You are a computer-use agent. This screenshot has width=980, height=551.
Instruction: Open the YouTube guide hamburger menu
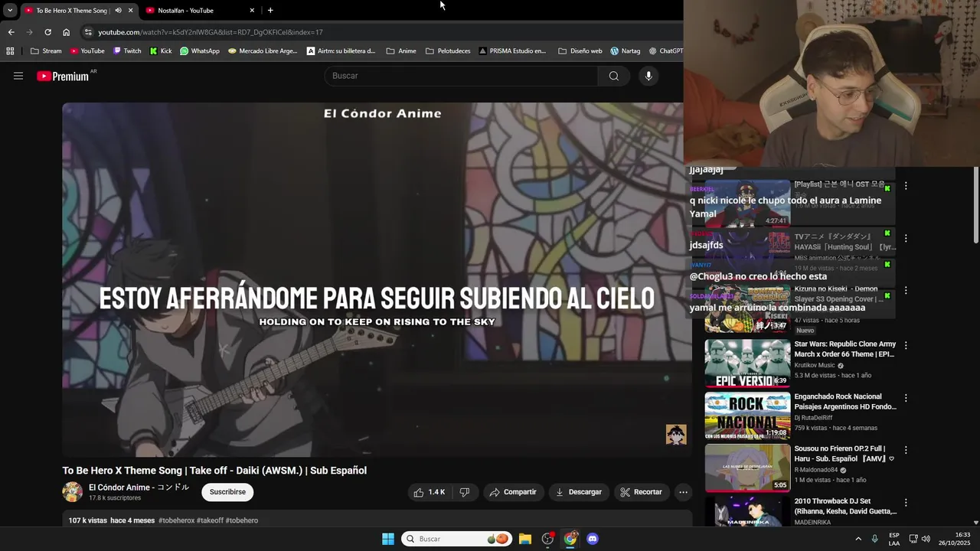[x=18, y=76]
